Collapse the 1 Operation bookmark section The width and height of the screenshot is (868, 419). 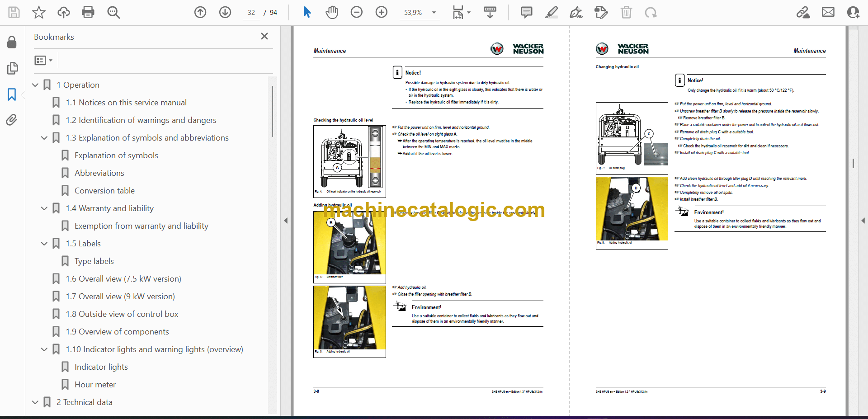pos(35,85)
